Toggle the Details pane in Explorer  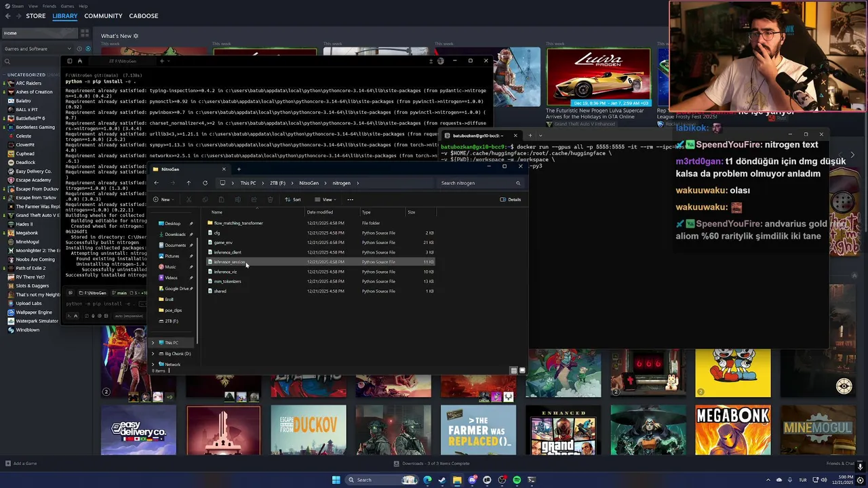pyautogui.click(x=511, y=199)
